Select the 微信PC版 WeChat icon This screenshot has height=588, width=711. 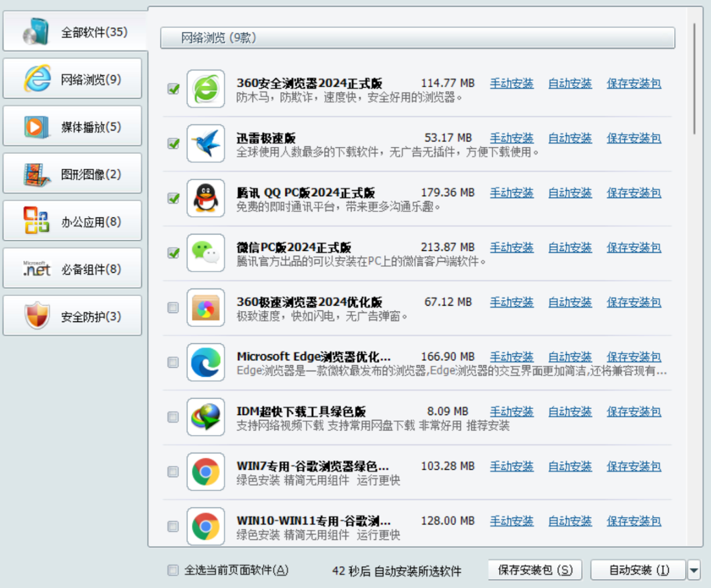tap(204, 252)
